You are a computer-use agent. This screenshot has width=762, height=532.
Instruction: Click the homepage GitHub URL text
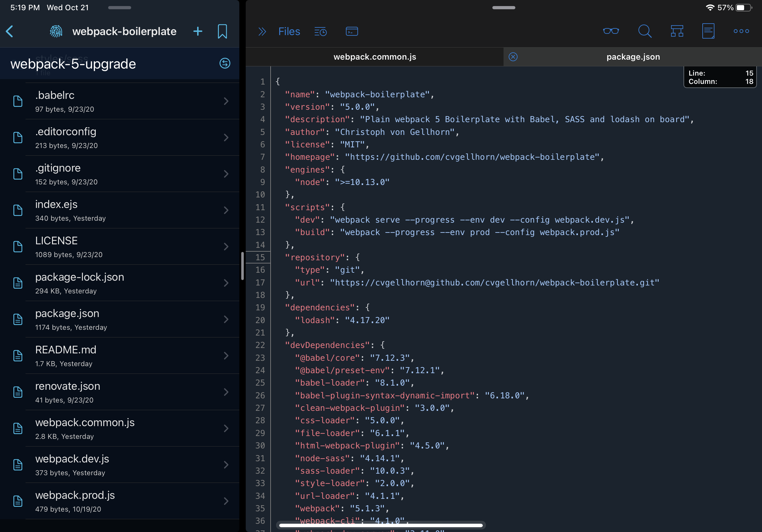(x=472, y=157)
